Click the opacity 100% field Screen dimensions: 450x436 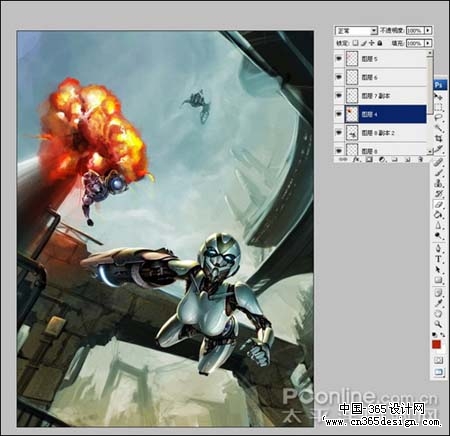click(415, 31)
